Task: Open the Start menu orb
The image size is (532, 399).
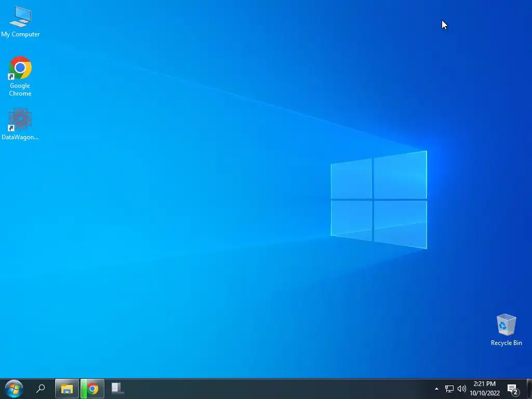Action: pyautogui.click(x=14, y=389)
